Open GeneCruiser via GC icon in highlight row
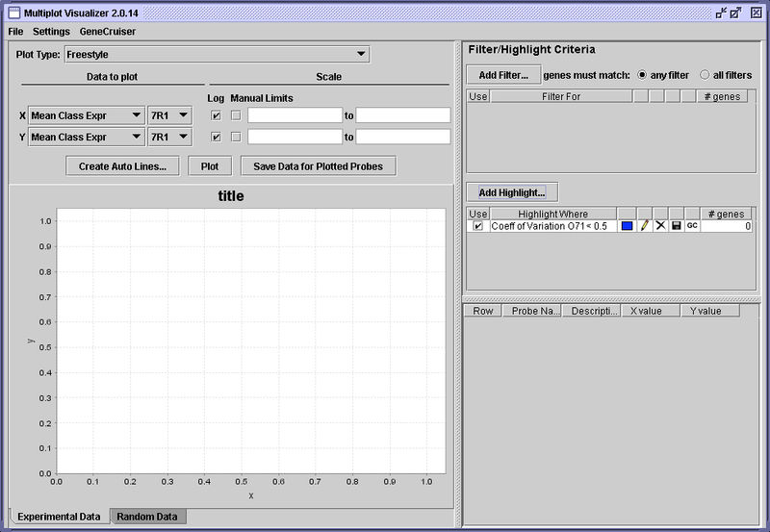Screen dimensions: 770x532 (692, 226)
